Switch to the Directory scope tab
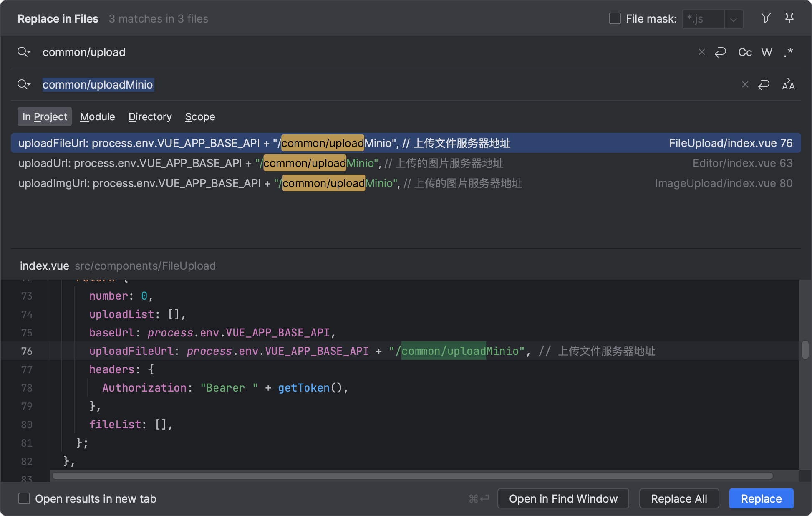This screenshot has height=516, width=812. point(150,116)
